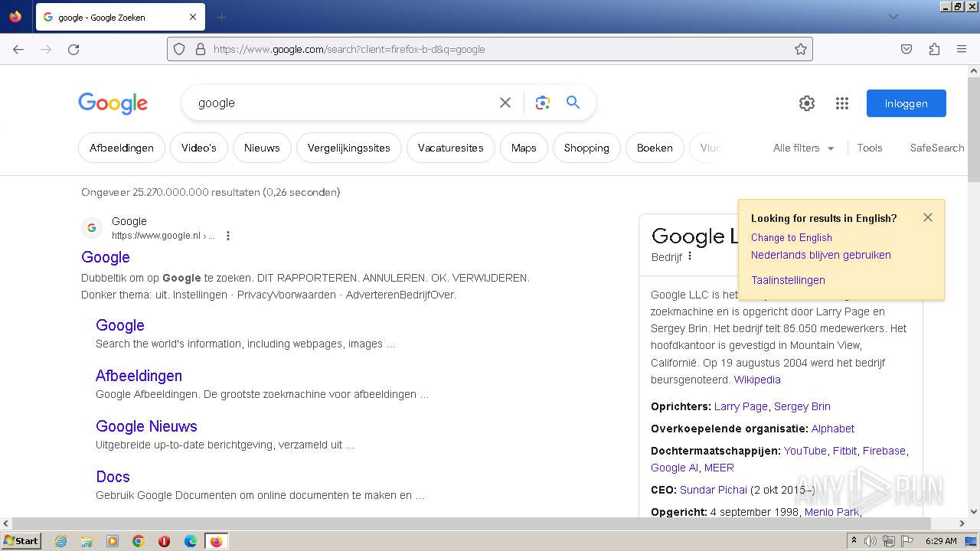
Task: Open Opera from the taskbar
Action: tap(164, 541)
